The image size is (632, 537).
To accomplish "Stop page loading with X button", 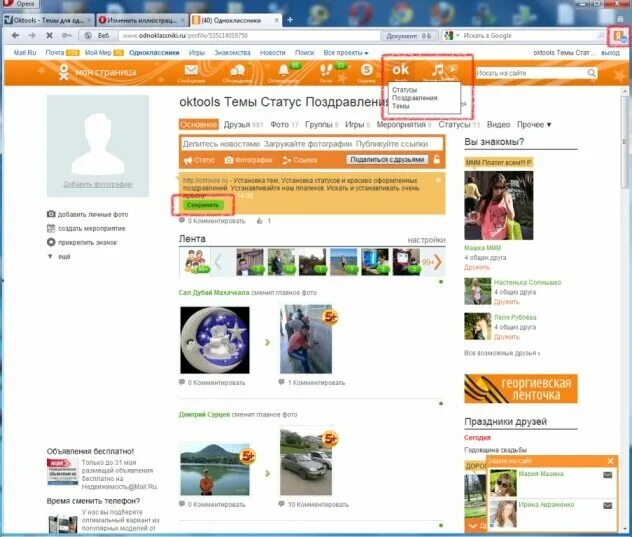I will [49, 35].
